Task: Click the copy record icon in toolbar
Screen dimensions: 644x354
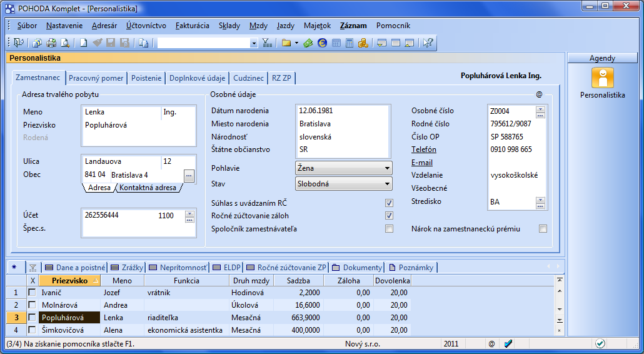Action: tap(143, 43)
